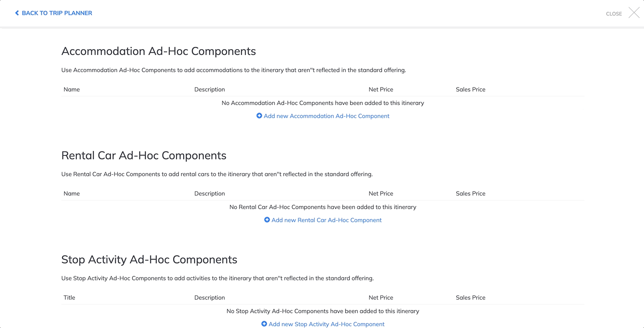644x328 pixels.
Task: Click the CLOSE text label
Action: (x=614, y=14)
